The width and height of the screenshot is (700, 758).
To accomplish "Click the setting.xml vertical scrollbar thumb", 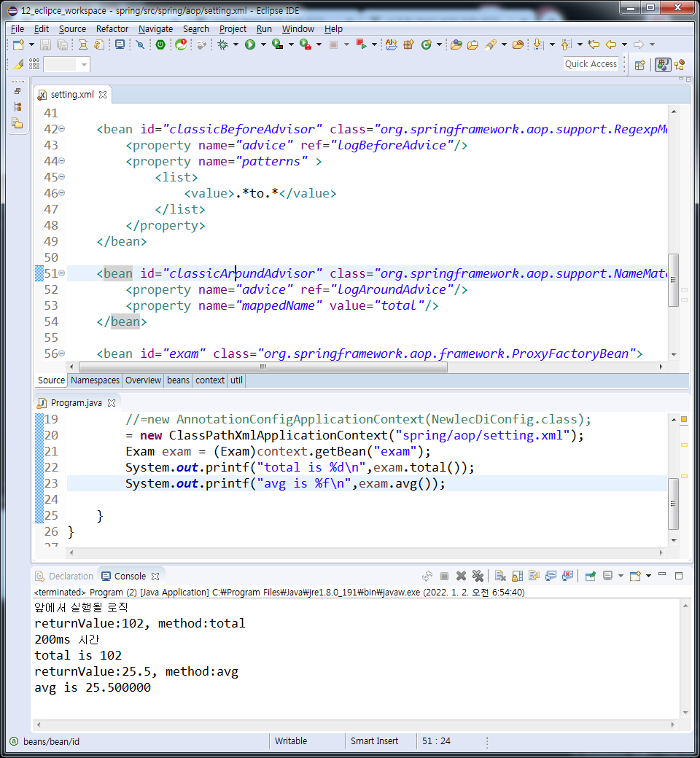I will (x=673, y=280).
